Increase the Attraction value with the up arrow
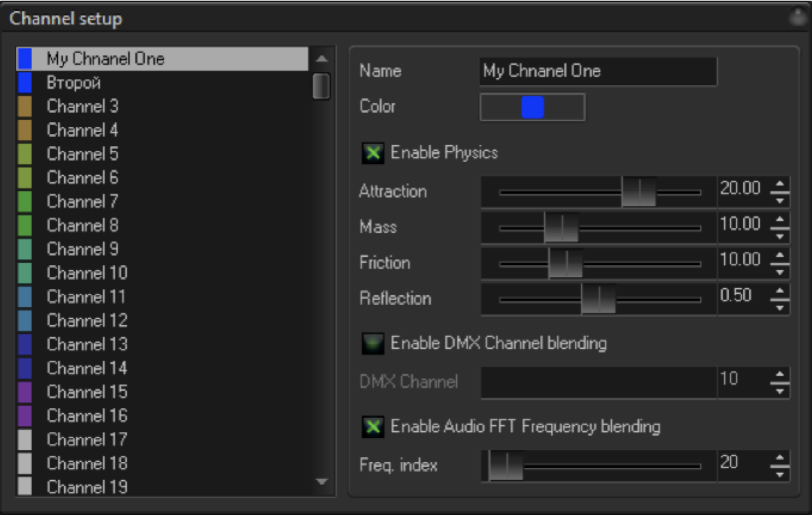 click(781, 184)
